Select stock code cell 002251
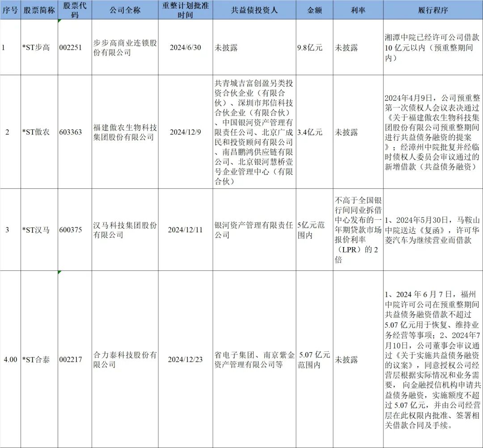The width and height of the screenshot is (483, 448). click(x=75, y=47)
